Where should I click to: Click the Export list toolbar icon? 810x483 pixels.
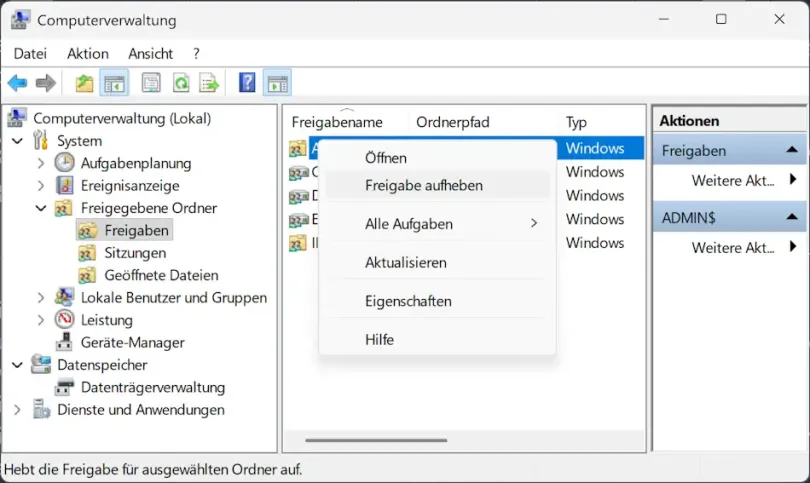[x=209, y=83]
